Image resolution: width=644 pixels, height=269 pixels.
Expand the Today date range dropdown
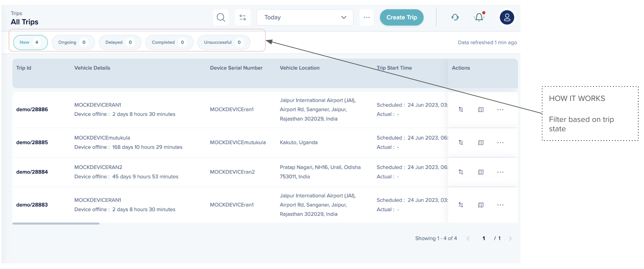click(x=305, y=17)
